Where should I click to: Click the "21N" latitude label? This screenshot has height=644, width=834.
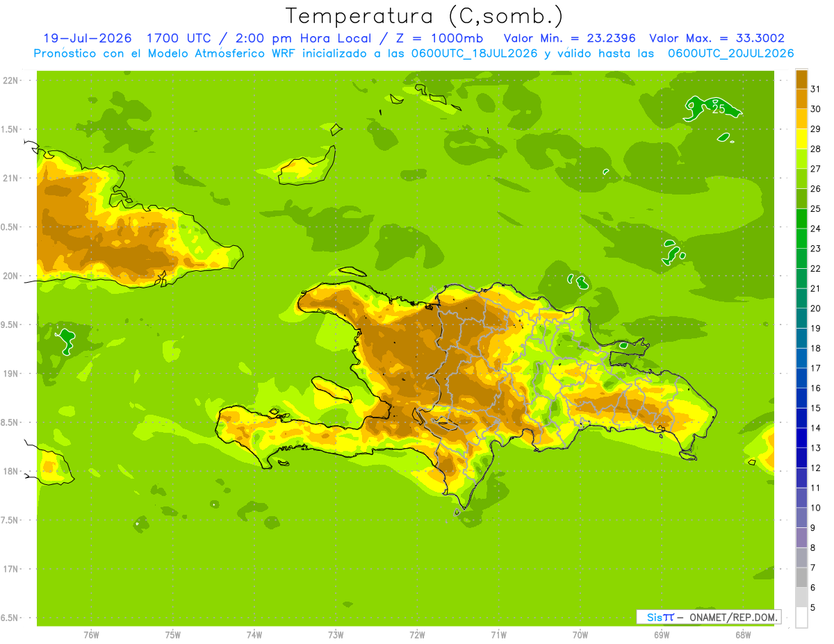(10, 179)
